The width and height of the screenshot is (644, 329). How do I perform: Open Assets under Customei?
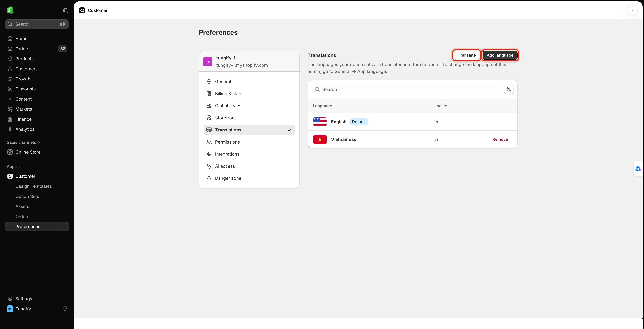pyautogui.click(x=22, y=206)
